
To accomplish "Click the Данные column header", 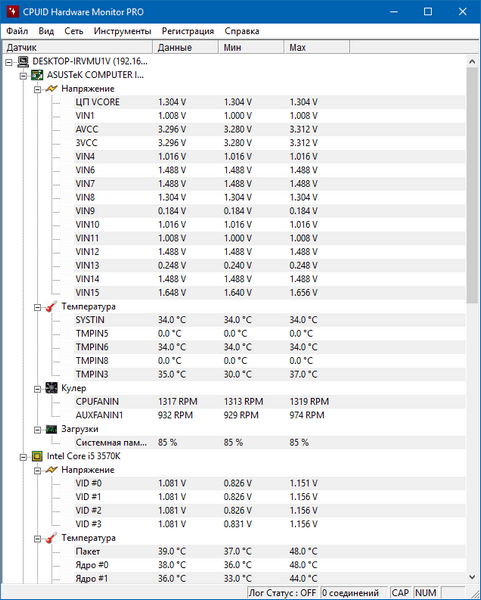I will (186, 47).
